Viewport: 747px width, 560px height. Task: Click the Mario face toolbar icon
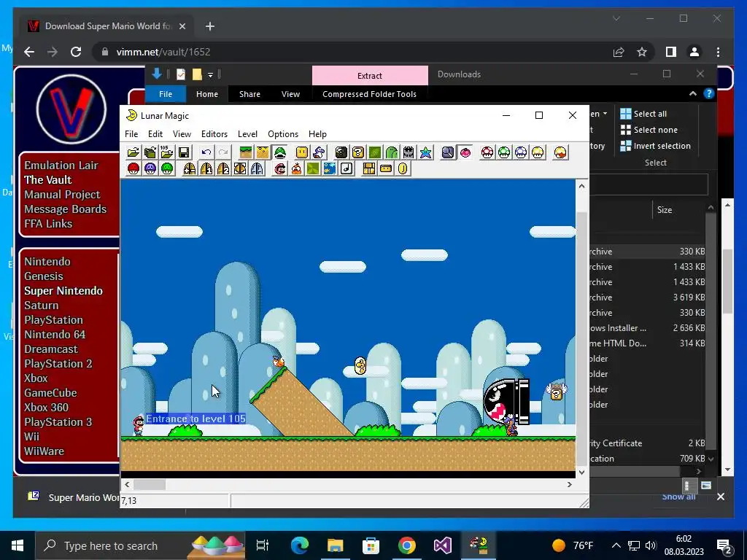279,168
